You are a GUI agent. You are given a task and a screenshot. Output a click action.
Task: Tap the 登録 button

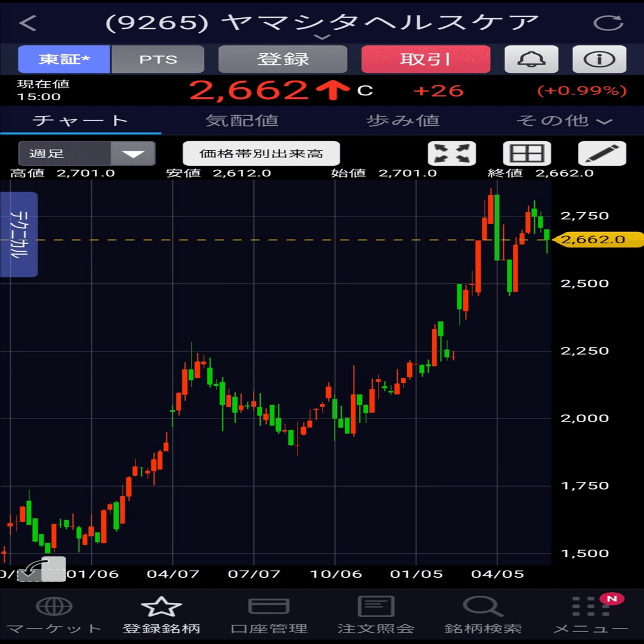pyautogui.click(x=283, y=59)
